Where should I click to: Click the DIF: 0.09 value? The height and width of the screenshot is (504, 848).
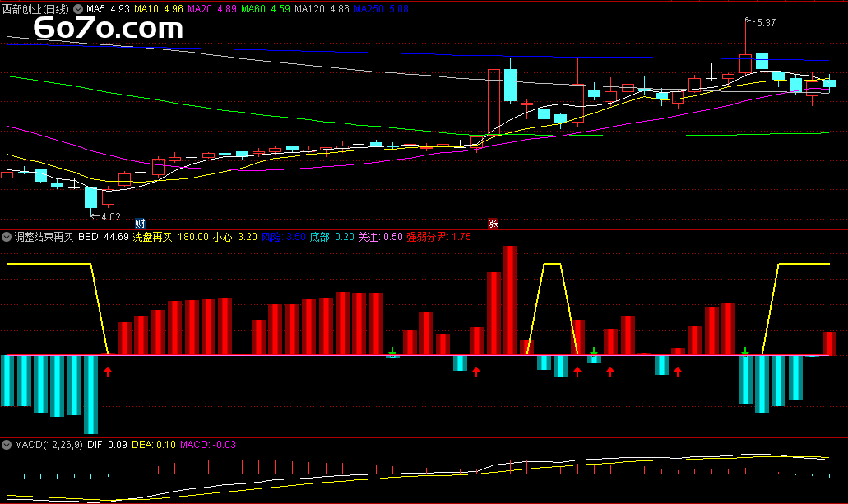coord(107,445)
